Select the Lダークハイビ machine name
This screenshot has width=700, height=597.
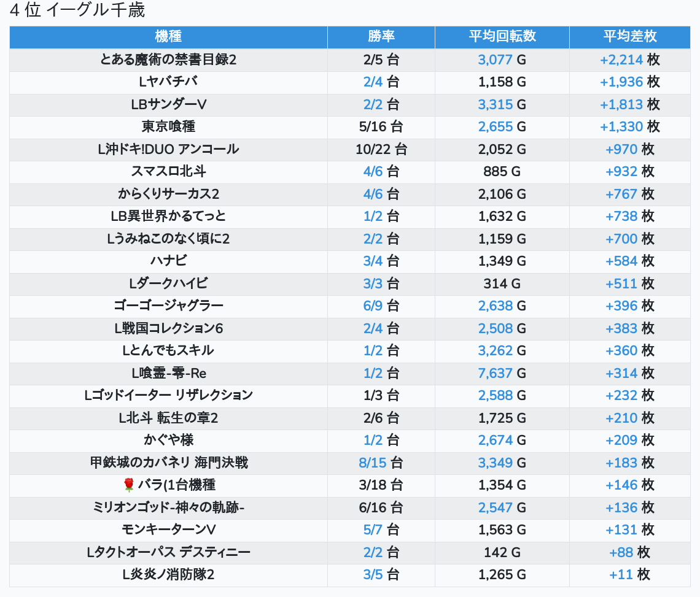click(168, 284)
